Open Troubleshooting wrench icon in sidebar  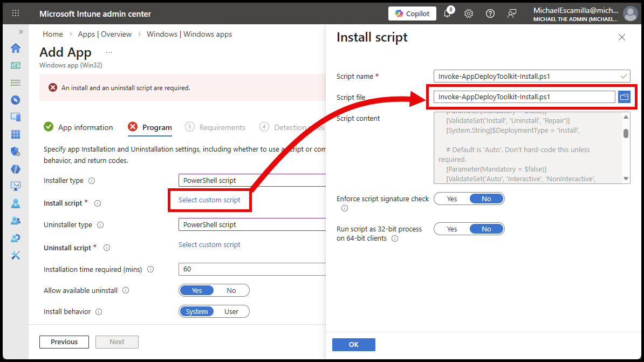(x=16, y=255)
